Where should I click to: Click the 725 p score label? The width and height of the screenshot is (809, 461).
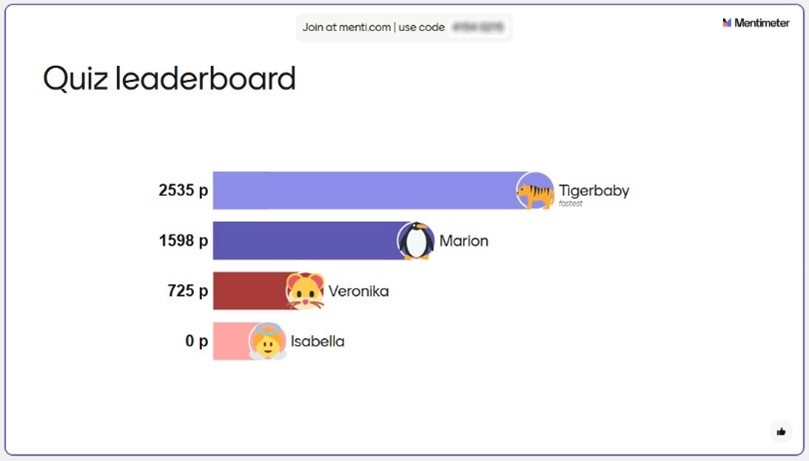coord(188,291)
